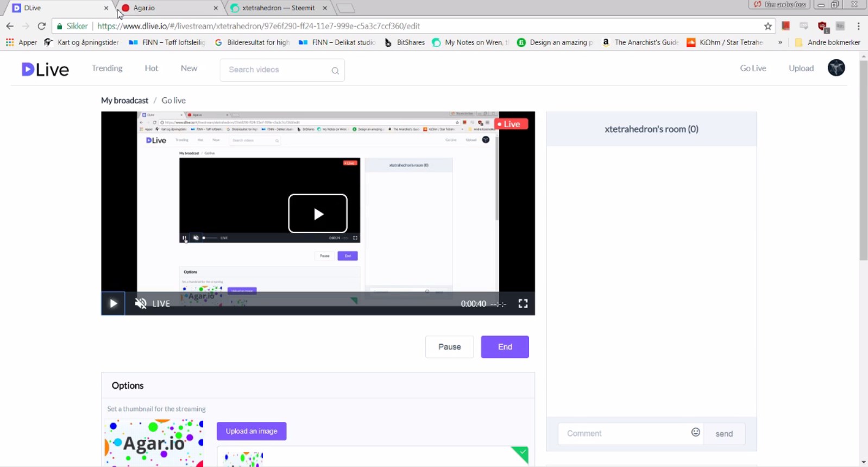
Task: Open The Anarchist's Guide bookmark
Action: click(x=640, y=42)
